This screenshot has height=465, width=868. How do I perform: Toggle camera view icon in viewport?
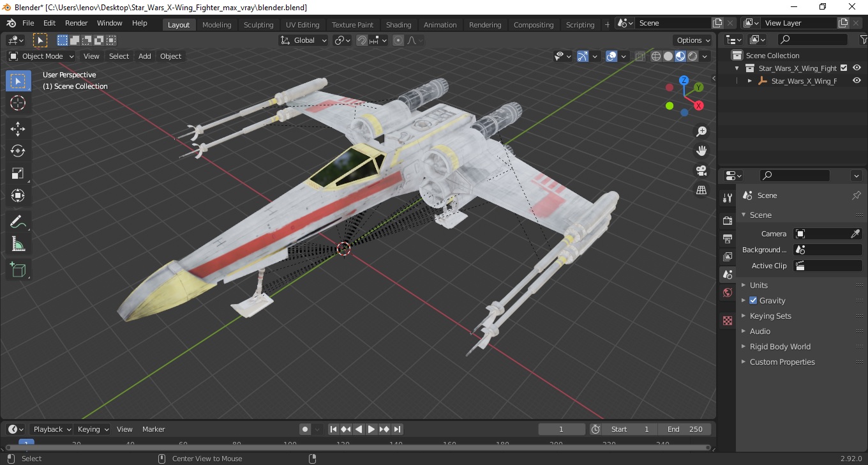coord(701,171)
